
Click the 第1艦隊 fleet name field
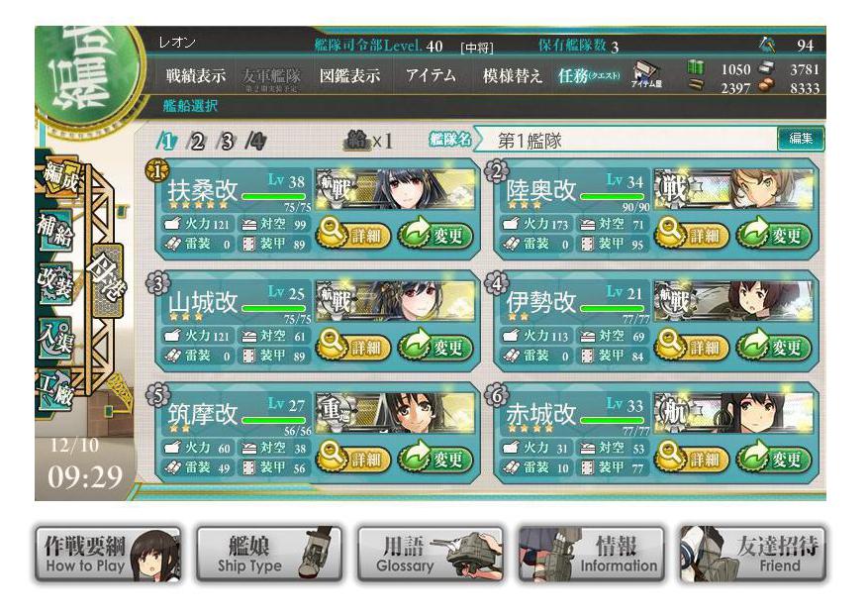point(627,141)
